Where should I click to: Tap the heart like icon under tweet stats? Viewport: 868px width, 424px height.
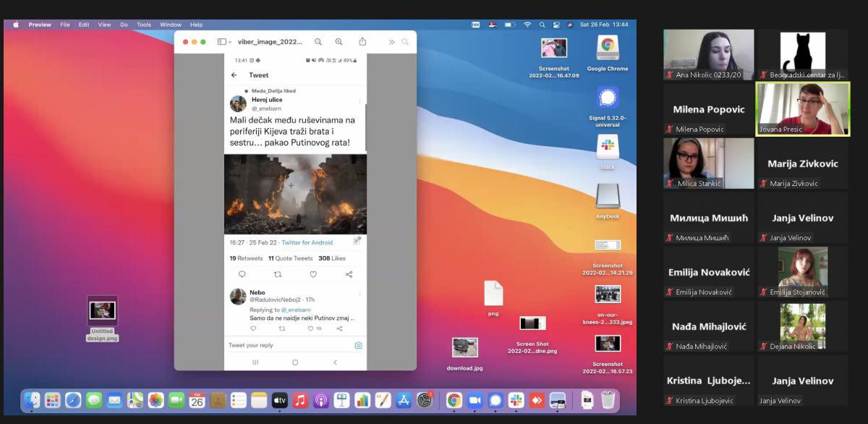313,274
